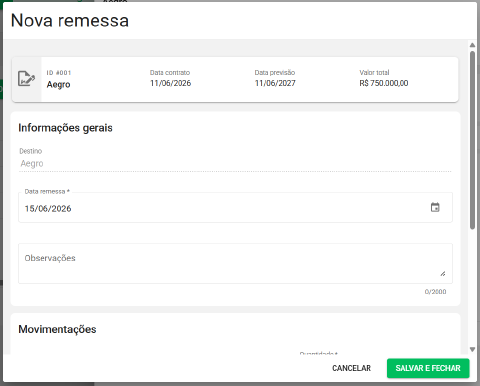Select total value R$ 750.000,00
Screen dimensions: 480x386
coord(384,83)
